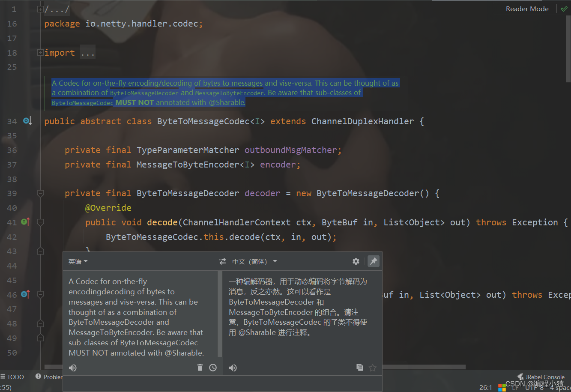Open the TODO tool window tab
Screen dimensions: 571x392
click(x=12, y=377)
